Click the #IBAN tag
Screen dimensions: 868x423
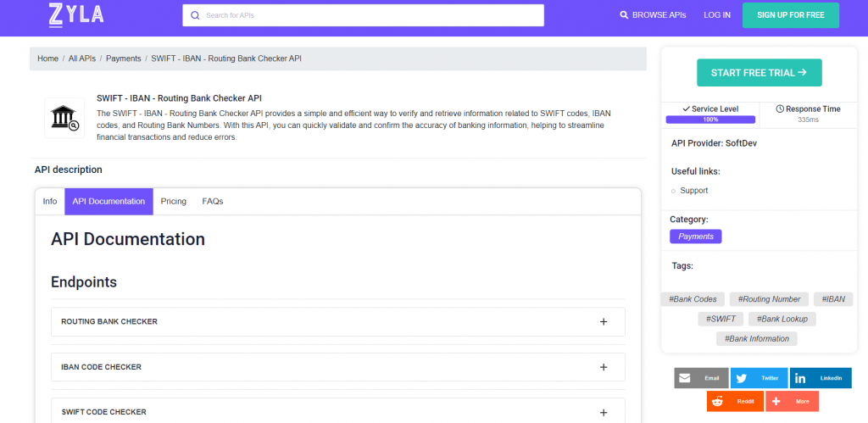tap(833, 299)
